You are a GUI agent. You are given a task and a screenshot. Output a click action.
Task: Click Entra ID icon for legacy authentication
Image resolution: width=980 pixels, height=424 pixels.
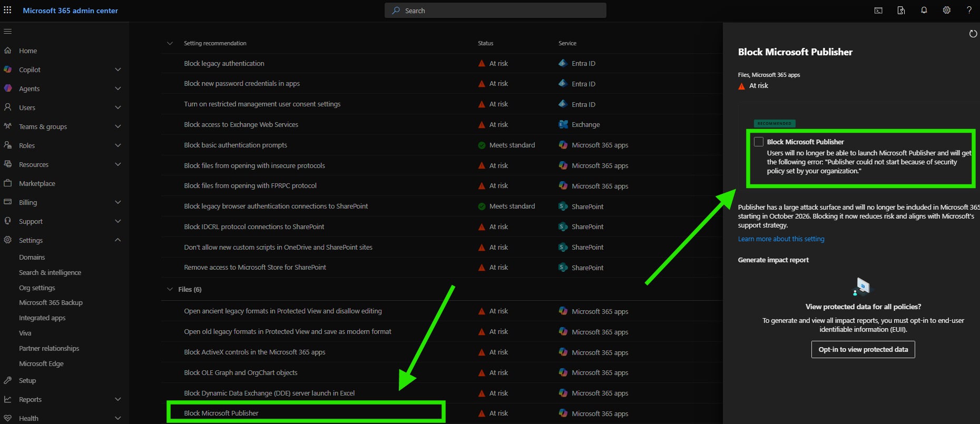click(x=563, y=63)
